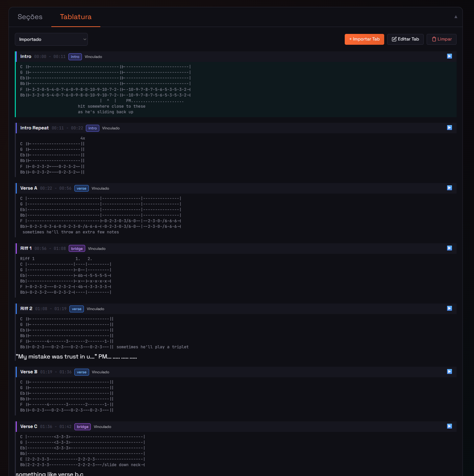
Task: Click the 00:00 - 00:11 timestamp
Action: (x=50, y=57)
